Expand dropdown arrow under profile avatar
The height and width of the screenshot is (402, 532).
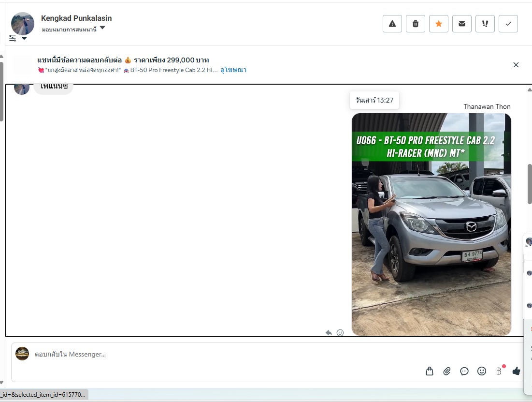[24, 38]
